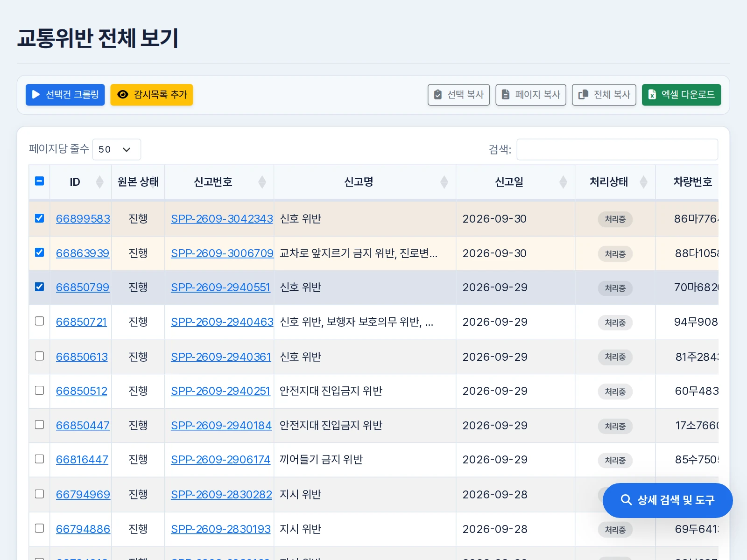
Task: Click 처리중 badge in row 66899583
Action: pos(615,219)
